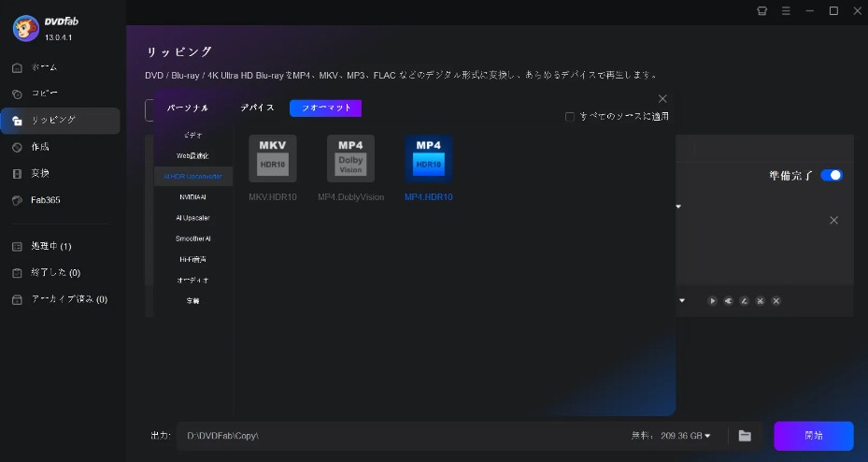
Task: Choose 字幕 category
Action: (193, 301)
